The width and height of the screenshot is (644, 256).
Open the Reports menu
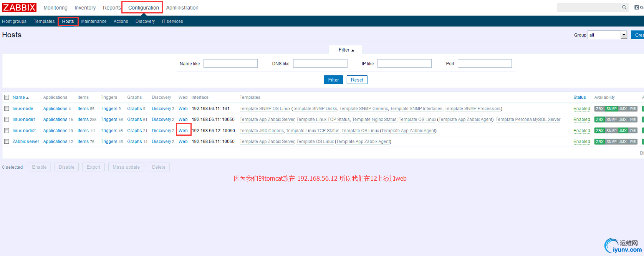tap(112, 8)
